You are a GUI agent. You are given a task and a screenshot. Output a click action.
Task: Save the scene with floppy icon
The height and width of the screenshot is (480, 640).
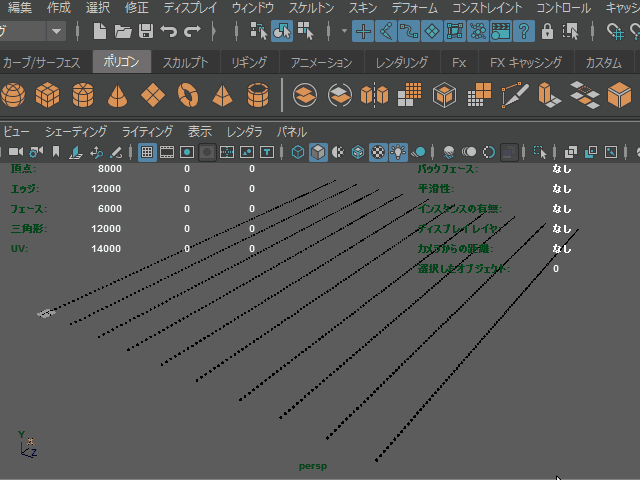tap(146, 31)
